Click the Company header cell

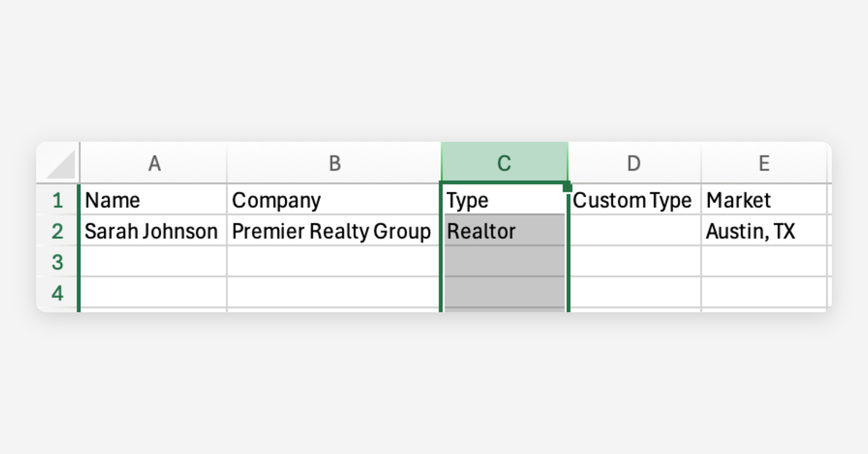pyautogui.click(x=333, y=200)
